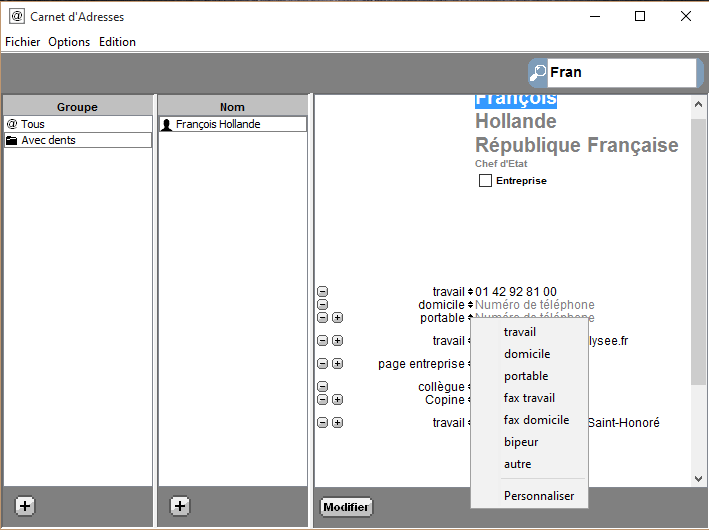Click domicile's Numéro de téléphone placeholder
This screenshot has width=709, height=530.
point(534,305)
